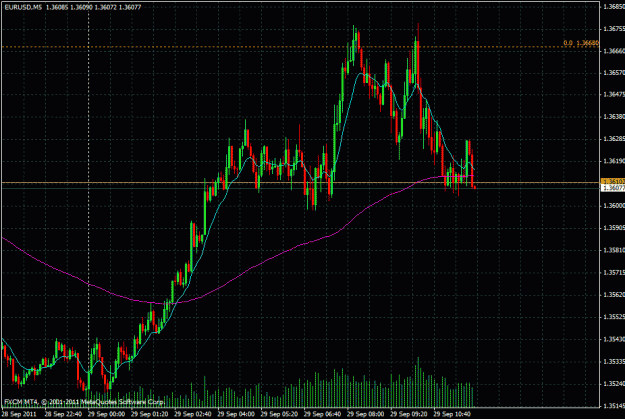Click the 1.35620 price scale label
Screen dimensions: 625x419
pyautogui.click(x=614, y=295)
